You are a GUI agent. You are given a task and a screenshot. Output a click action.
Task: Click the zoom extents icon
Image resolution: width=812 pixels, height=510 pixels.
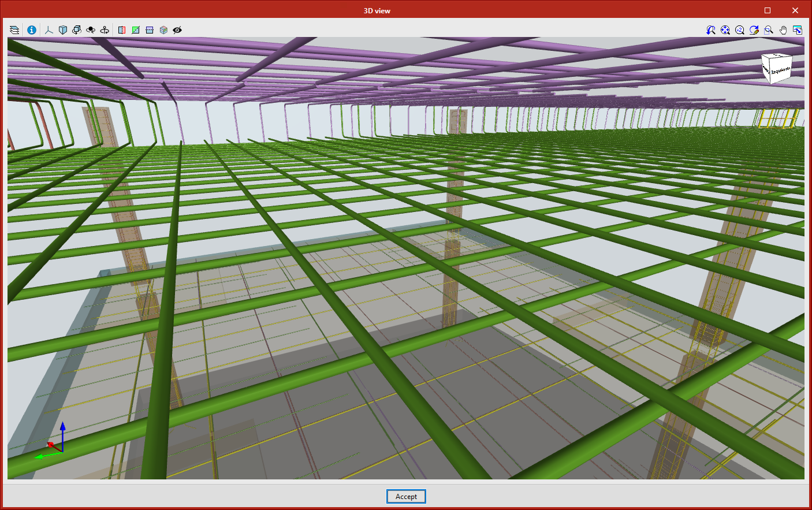725,30
